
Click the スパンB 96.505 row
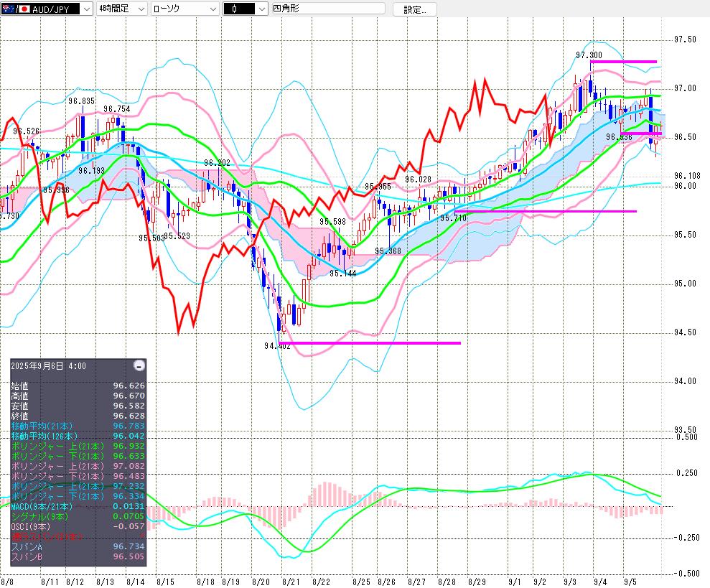(78, 556)
